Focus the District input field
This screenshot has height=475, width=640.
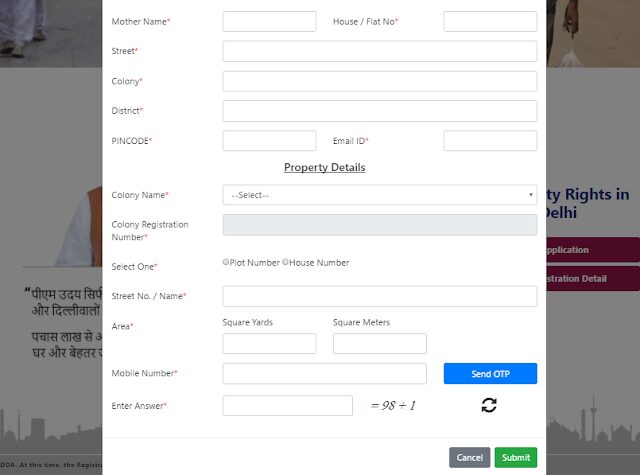(380, 111)
